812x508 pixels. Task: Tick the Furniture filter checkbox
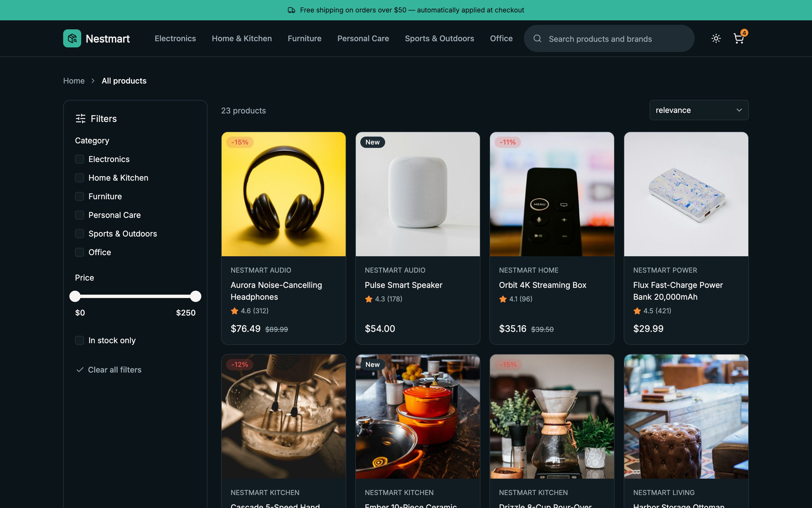coord(80,196)
